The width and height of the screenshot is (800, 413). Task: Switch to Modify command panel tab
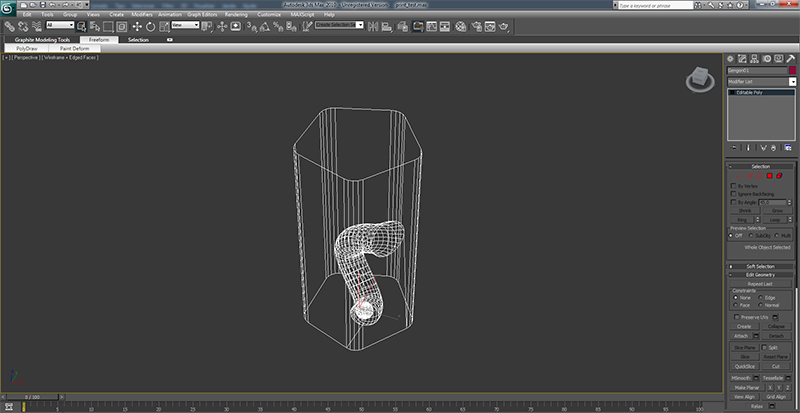coord(742,59)
